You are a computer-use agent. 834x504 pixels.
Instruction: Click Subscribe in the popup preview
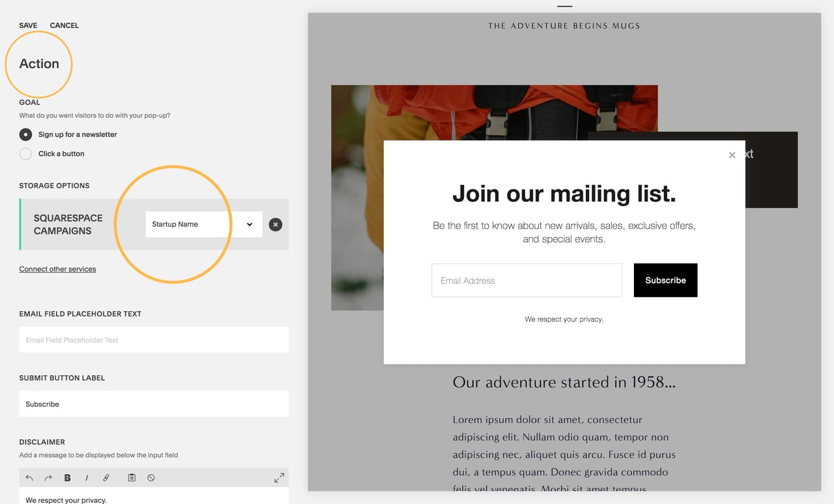(665, 280)
